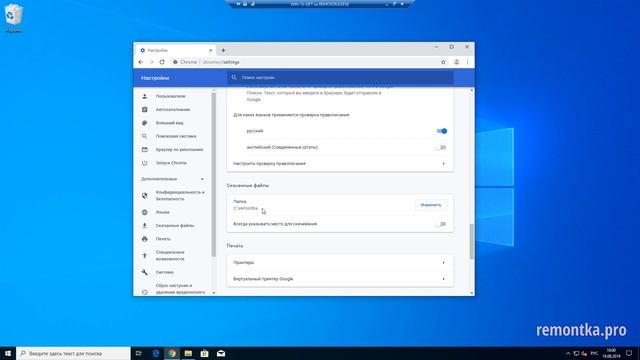Open Скачанные файлы section via download icon

[144, 225]
